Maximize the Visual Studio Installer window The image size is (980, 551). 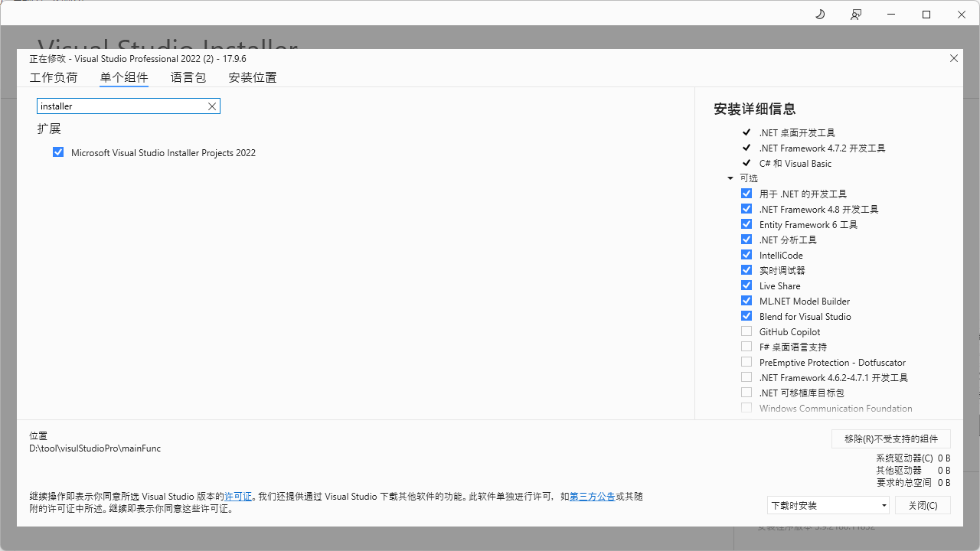(x=926, y=15)
